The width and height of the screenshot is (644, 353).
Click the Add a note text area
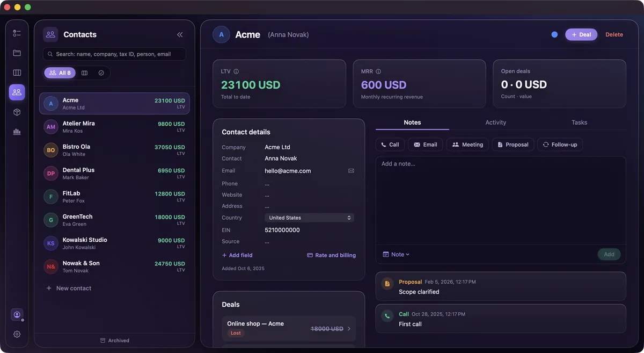[x=501, y=200]
